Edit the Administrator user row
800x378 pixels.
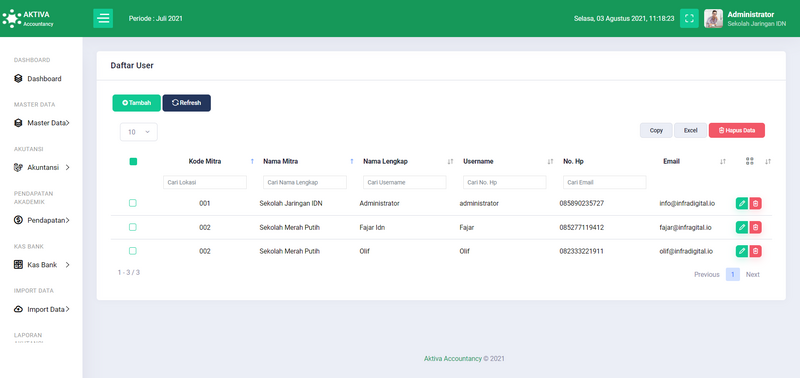coord(742,204)
